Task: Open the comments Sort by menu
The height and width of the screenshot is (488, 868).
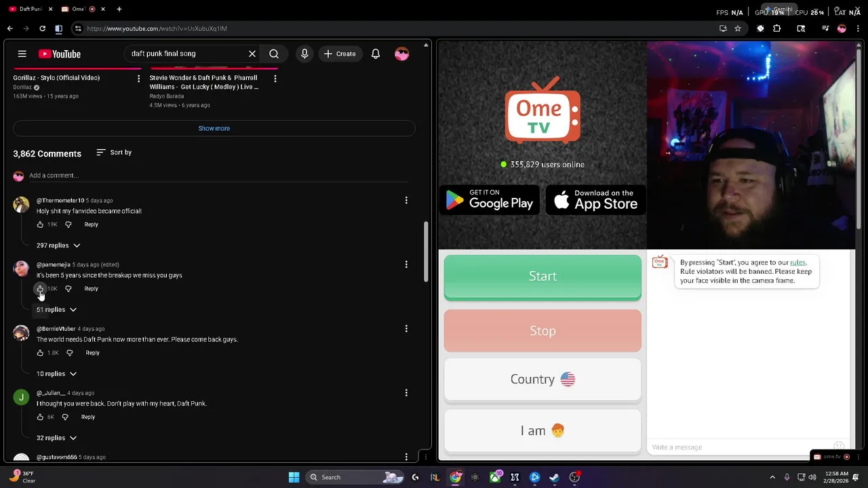Action: click(x=114, y=152)
